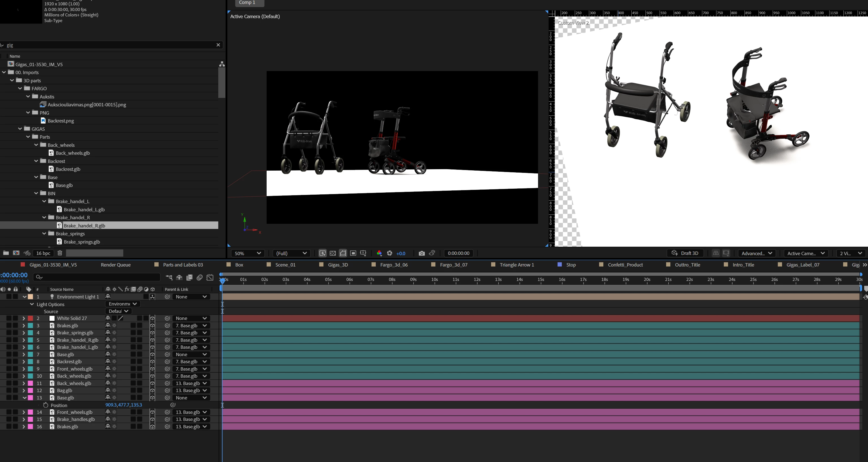Switch to the Render Queue tab
This screenshot has height=462, width=868.
[x=116, y=265]
